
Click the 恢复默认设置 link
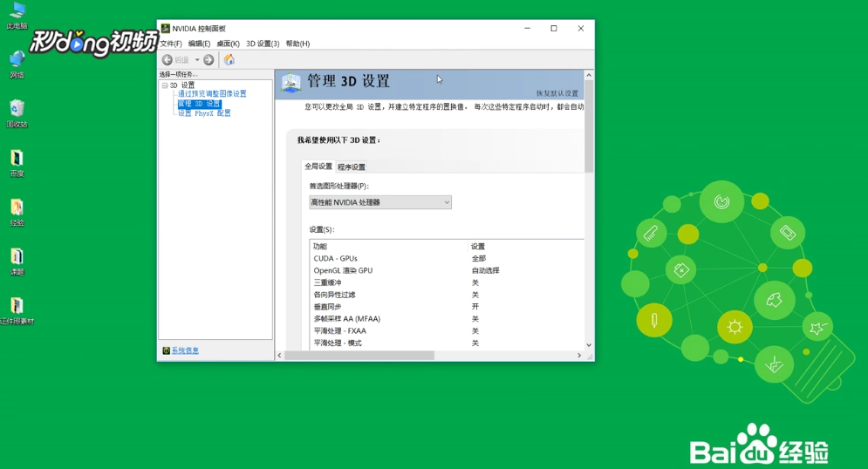click(557, 93)
